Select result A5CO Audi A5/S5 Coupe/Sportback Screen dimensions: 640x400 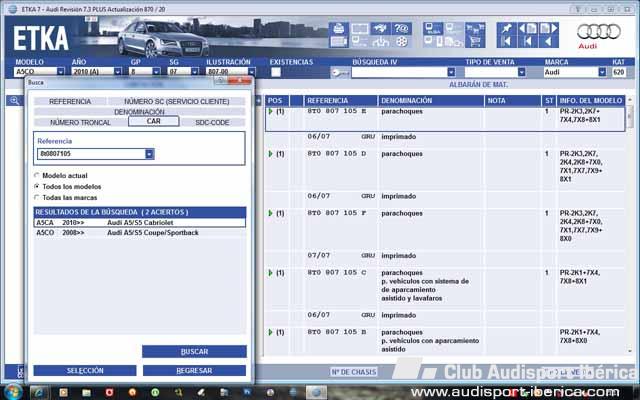140,233
